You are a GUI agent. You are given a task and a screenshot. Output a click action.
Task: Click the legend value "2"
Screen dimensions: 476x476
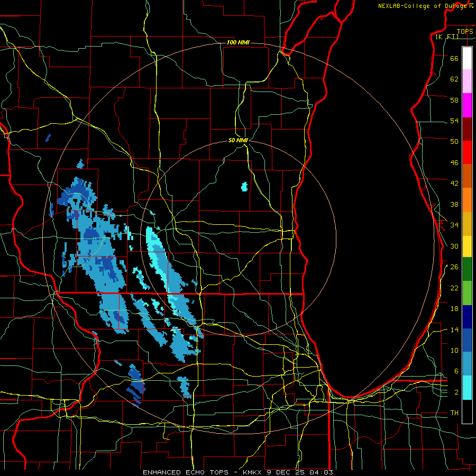click(456, 392)
